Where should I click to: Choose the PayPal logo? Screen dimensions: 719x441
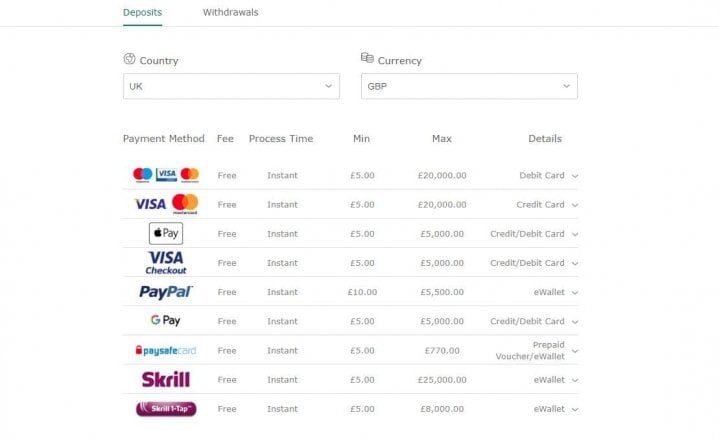[166, 292]
